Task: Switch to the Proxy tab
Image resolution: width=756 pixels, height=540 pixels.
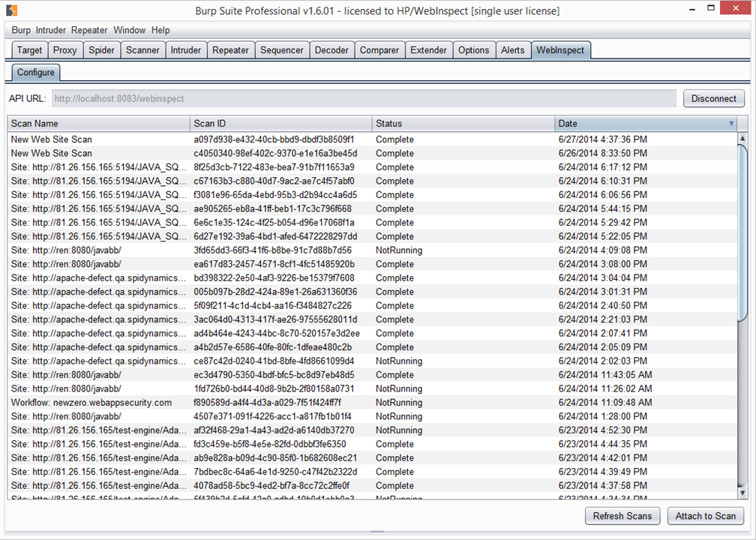Action: [x=64, y=50]
